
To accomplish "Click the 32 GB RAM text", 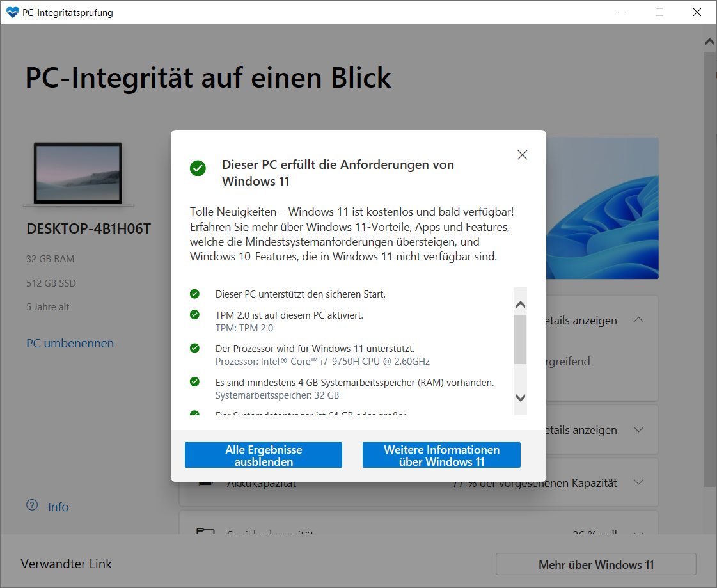I will (x=50, y=259).
